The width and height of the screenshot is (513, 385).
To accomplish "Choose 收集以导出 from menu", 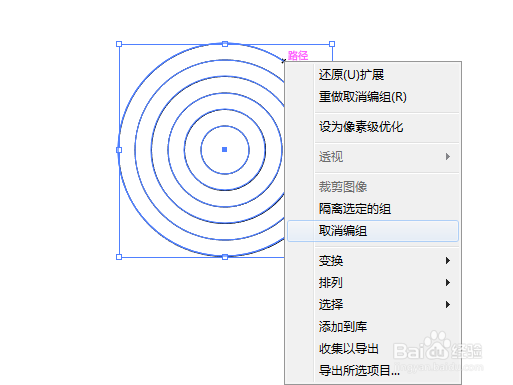I will click(373, 349).
